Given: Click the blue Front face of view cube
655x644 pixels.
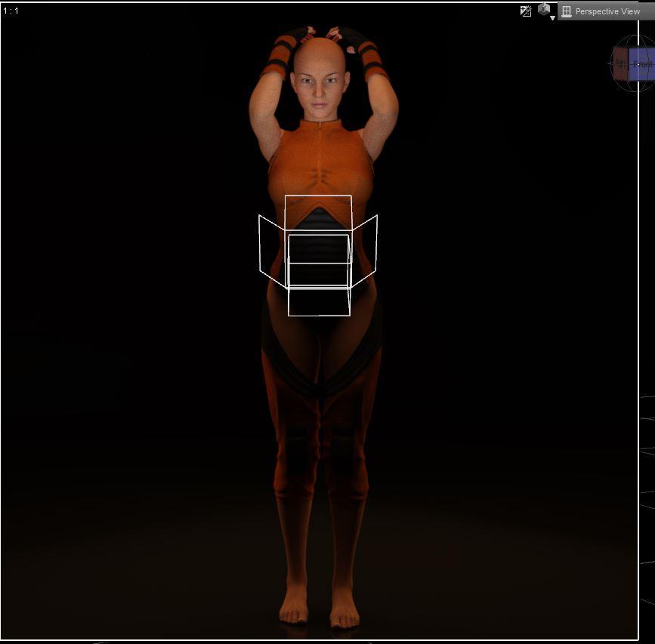Looking at the screenshot, I should 641,64.
